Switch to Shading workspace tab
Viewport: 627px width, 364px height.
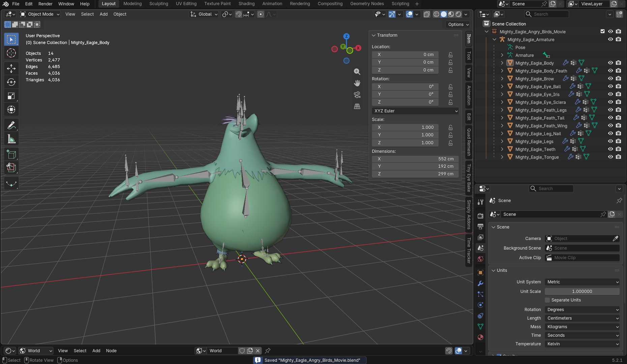(246, 4)
